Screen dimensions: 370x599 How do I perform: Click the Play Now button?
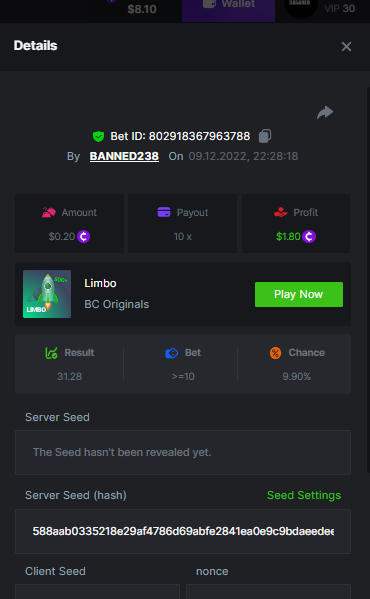[299, 294]
